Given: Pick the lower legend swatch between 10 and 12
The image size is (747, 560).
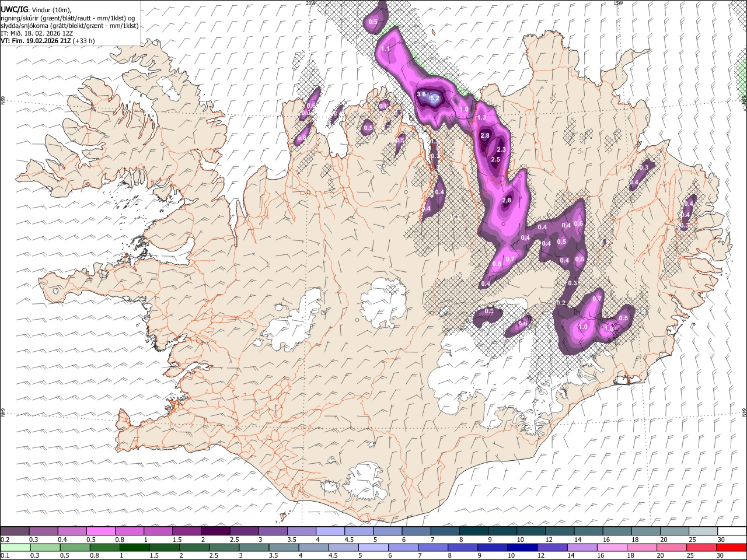Looking at the screenshot, I should point(523,547).
